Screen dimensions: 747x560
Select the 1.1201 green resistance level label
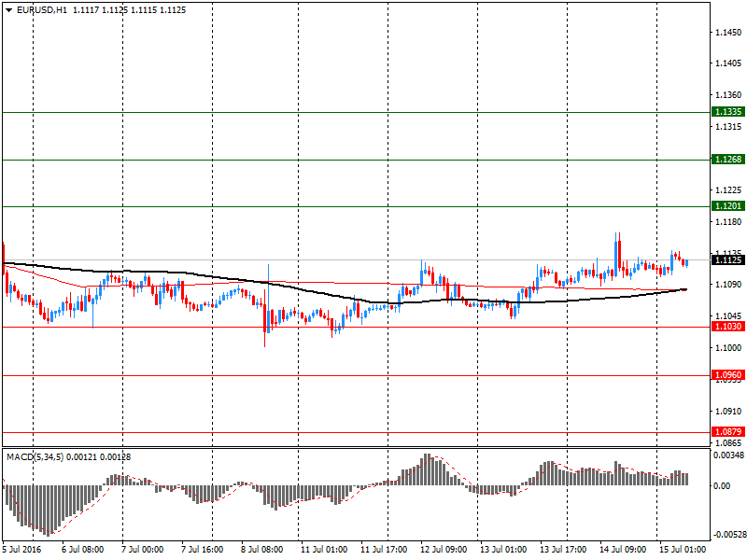point(728,206)
